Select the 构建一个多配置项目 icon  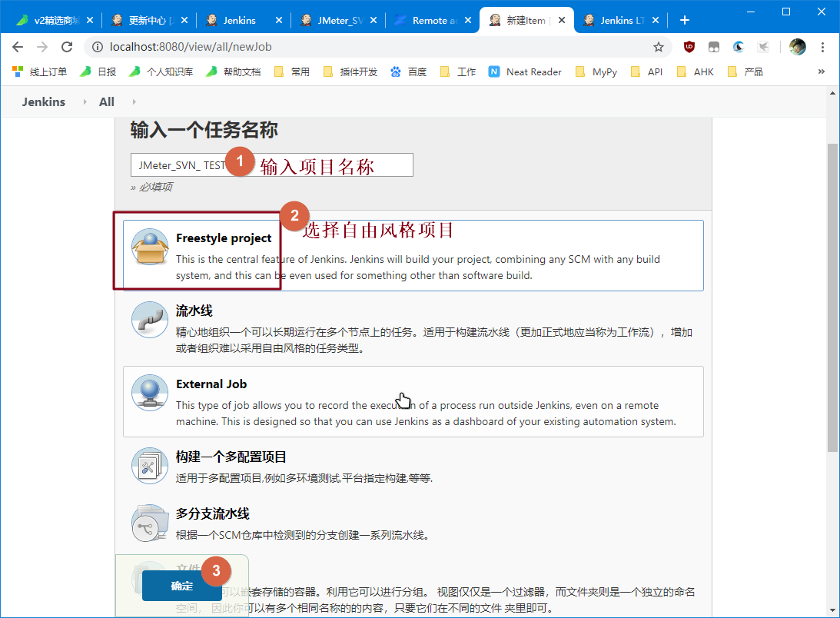[150, 466]
